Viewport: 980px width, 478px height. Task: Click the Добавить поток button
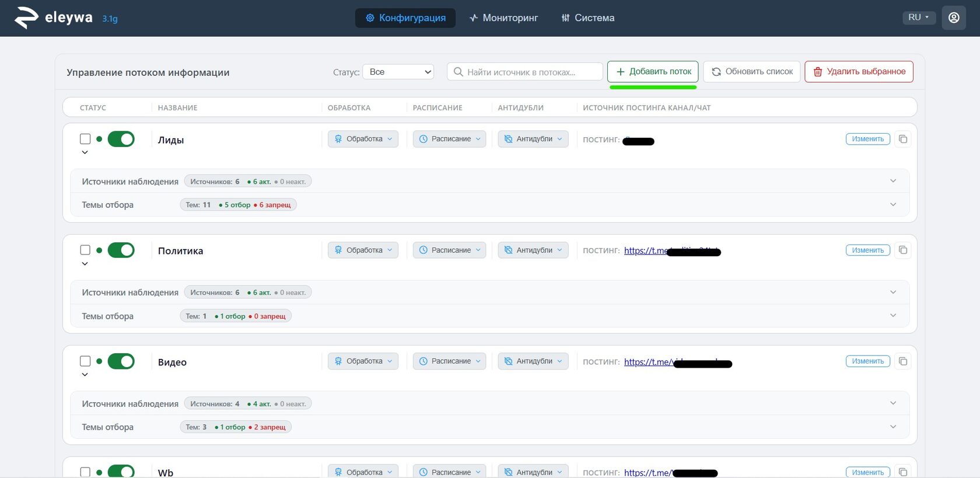point(653,72)
